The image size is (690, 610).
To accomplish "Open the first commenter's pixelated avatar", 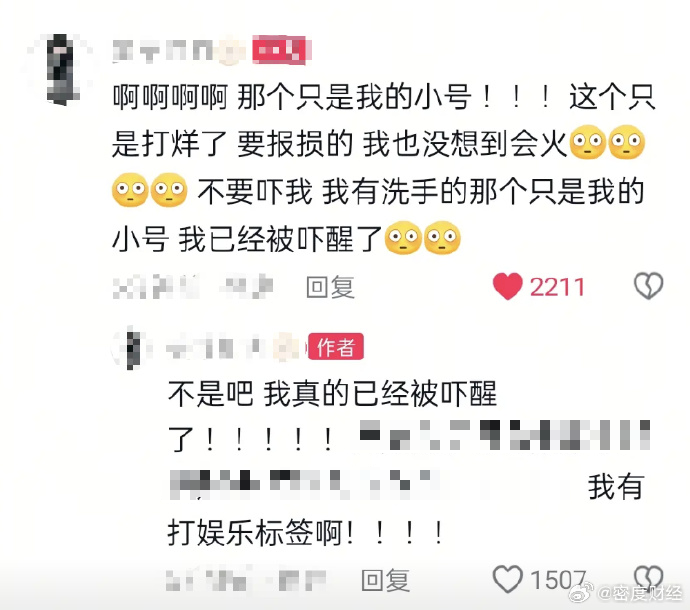I will (61, 69).
